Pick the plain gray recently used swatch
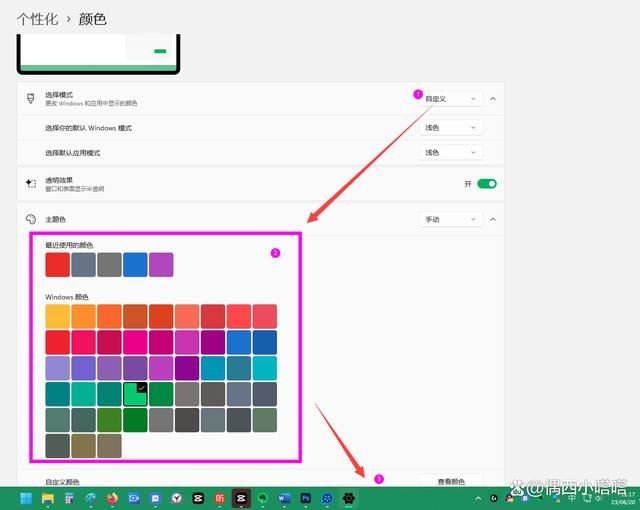Image resolution: width=640 pixels, height=510 pixels. click(x=109, y=265)
